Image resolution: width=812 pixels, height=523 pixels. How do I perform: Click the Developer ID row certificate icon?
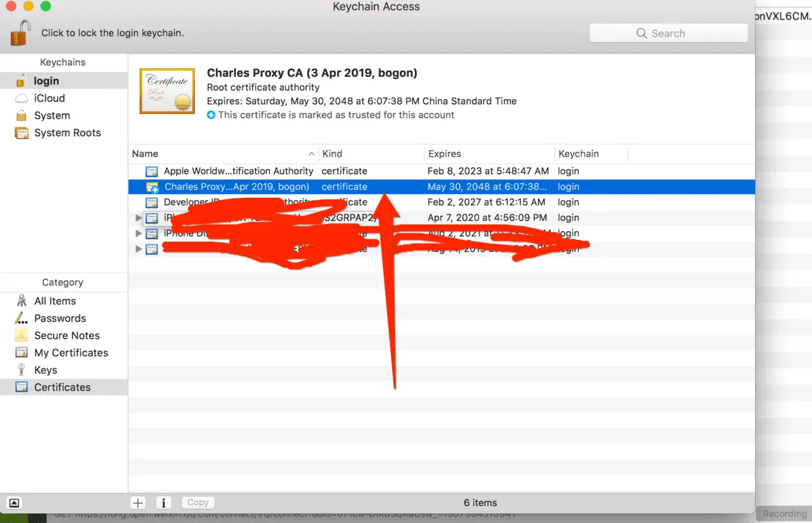152,203
